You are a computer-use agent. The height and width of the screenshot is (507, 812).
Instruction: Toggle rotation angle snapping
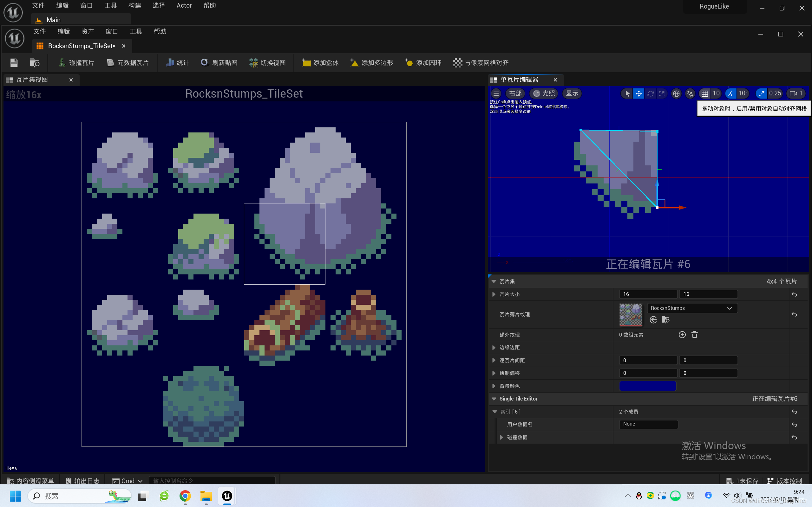point(731,93)
